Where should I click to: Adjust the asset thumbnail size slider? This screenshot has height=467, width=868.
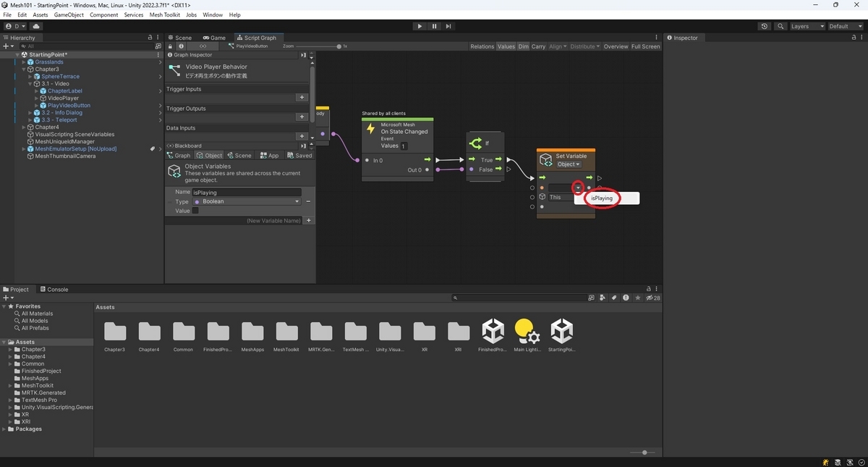click(644, 453)
